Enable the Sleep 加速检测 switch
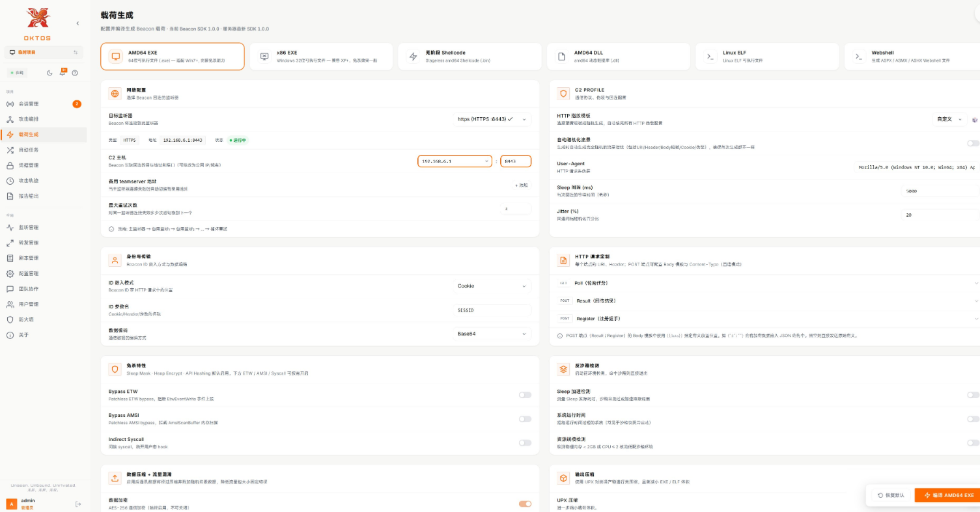Image resolution: width=980 pixels, height=512 pixels. coord(973,395)
